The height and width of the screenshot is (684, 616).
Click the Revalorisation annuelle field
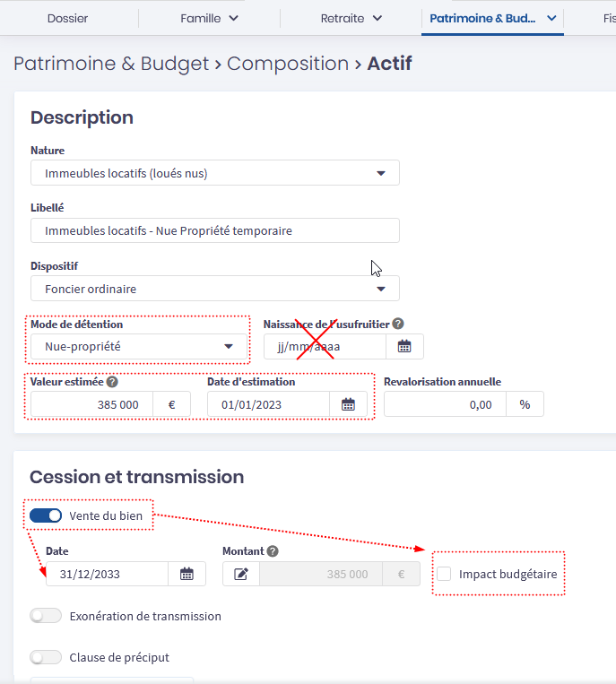click(445, 404)
